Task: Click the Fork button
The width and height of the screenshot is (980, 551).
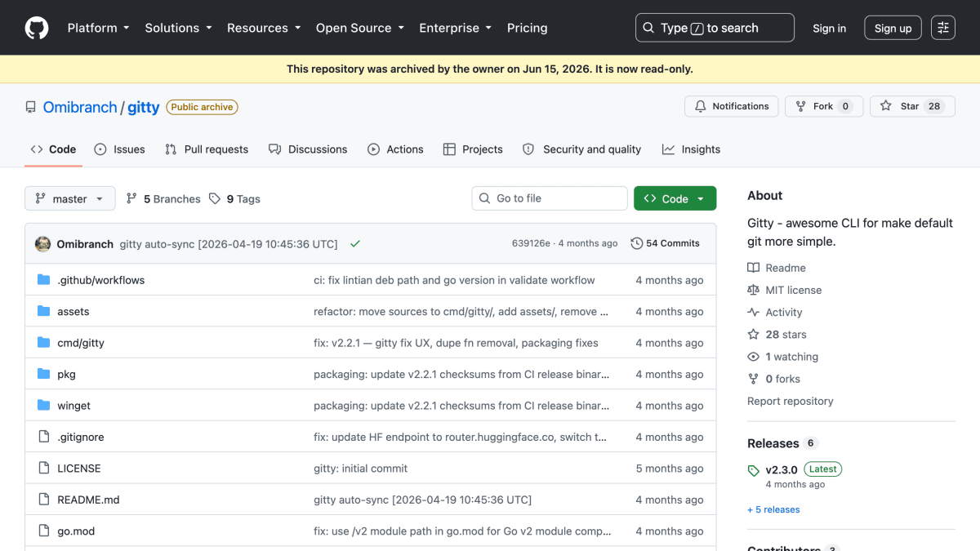Action: tap(824, 106)
